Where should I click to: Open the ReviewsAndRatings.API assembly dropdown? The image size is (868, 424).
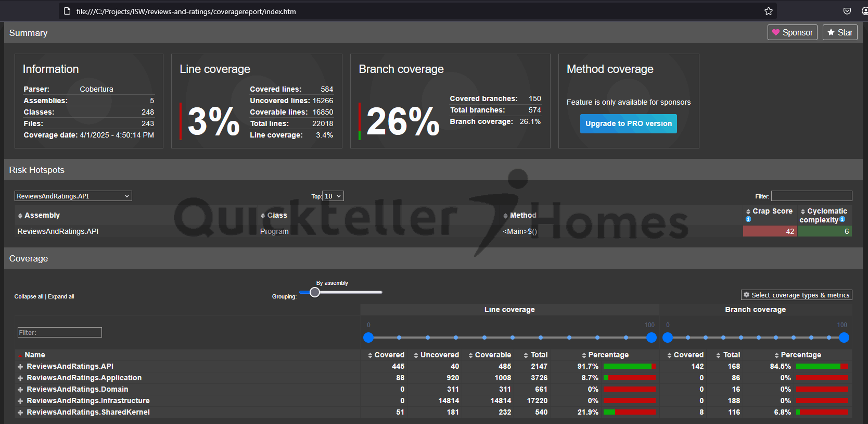pyautogui.click(x=73, y=196)
